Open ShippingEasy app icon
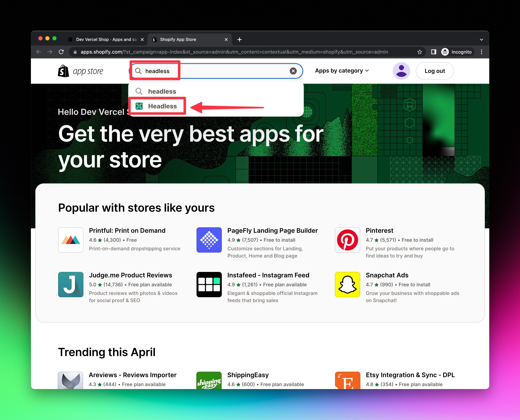Image resolution: width=520 pixels, height=420 pixels. coord(209,380)
